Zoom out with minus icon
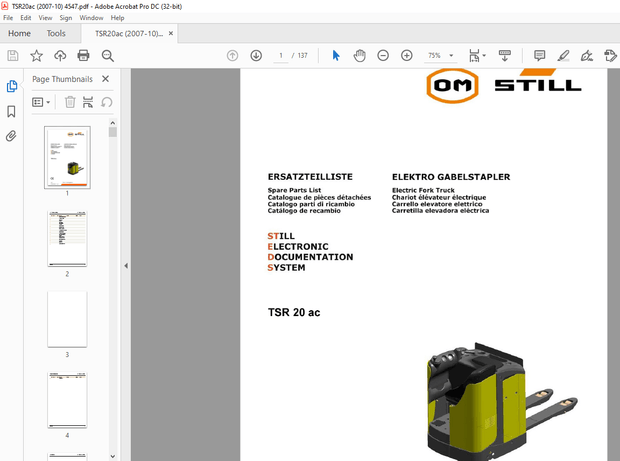620x461 pixels. coord(383,56)
